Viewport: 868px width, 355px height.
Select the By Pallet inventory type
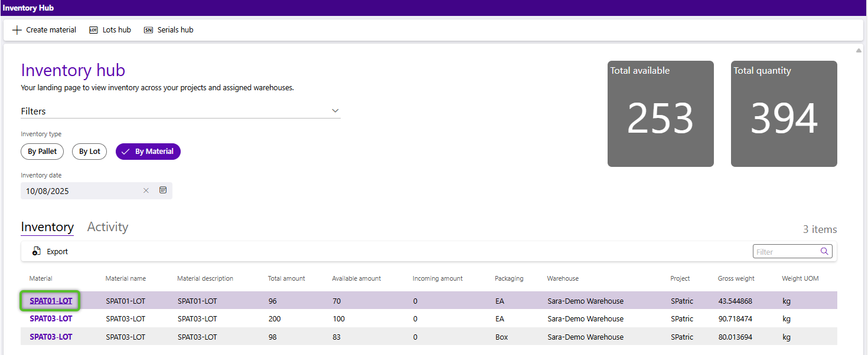[x=42, y=152]
